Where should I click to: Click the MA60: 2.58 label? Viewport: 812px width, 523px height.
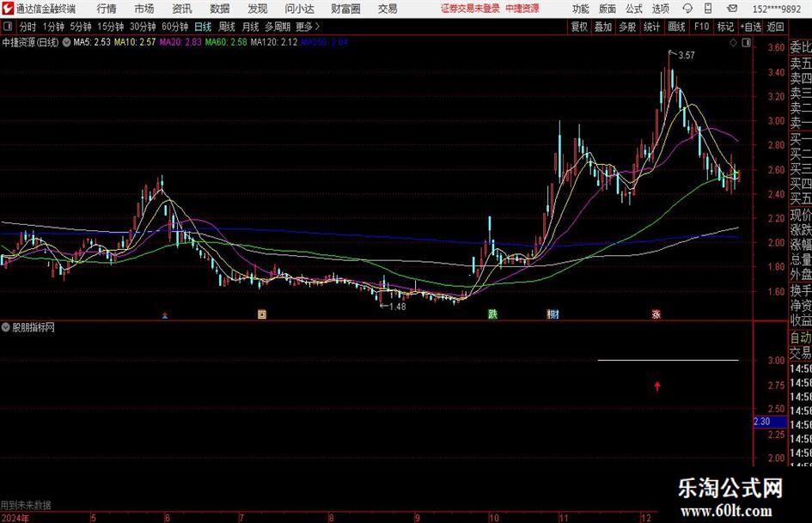(226, 42)
